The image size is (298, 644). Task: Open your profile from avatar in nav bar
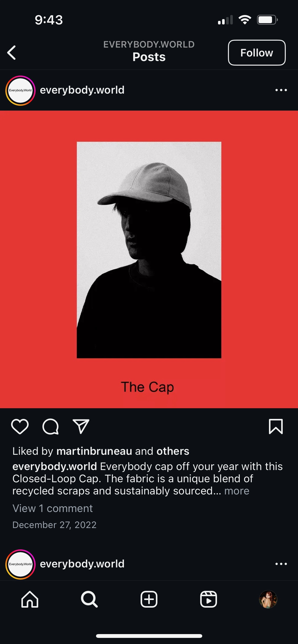tap(268, 599)
